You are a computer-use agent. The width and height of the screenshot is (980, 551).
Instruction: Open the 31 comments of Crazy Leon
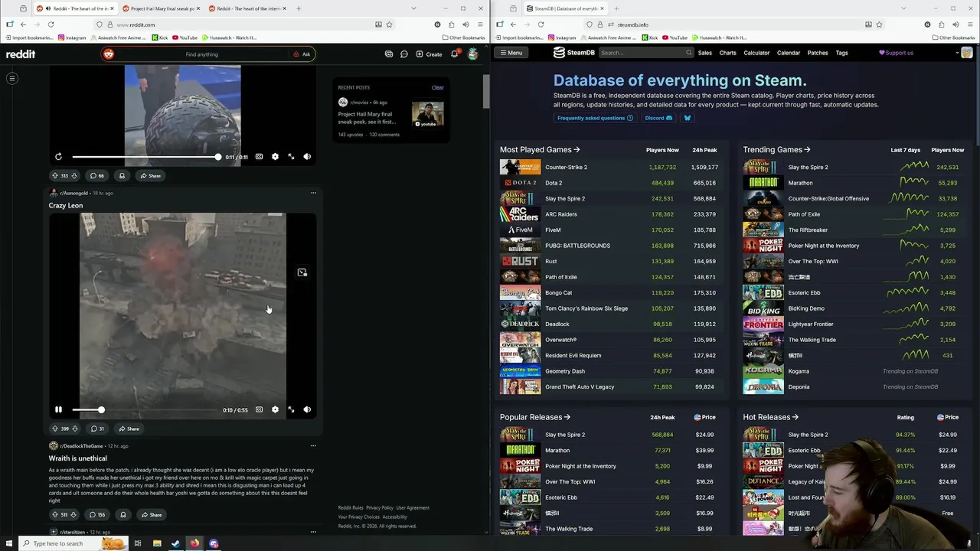(96, 429)
